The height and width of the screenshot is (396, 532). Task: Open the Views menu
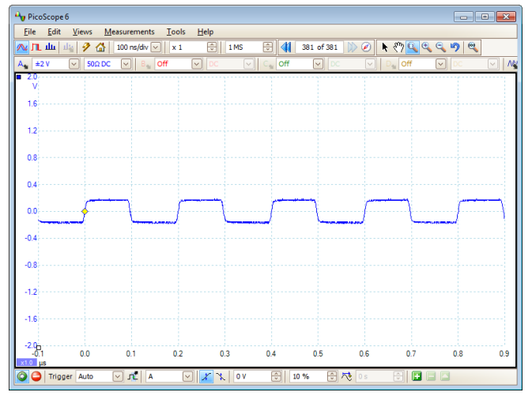[82, 32]
